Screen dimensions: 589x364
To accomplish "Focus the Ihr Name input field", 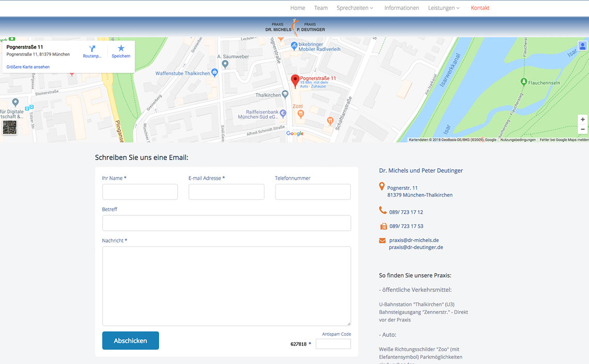I will coord(140,192).
